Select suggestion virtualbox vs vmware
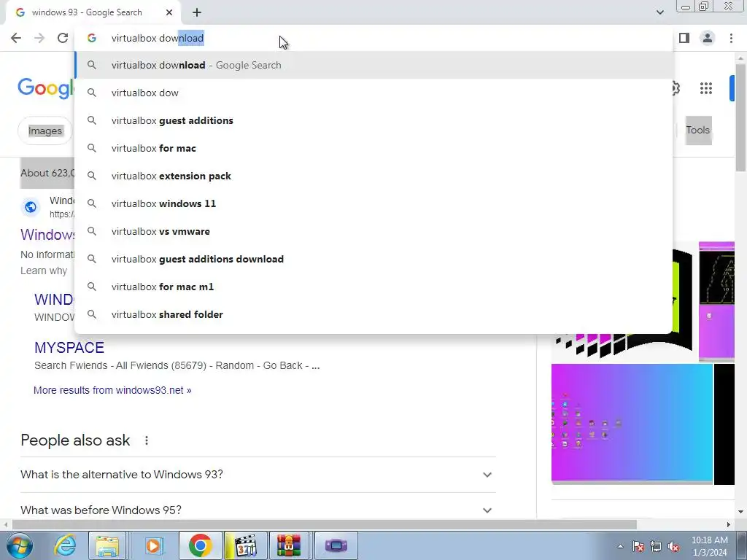 pyautogui.click(x=374, y=231)
